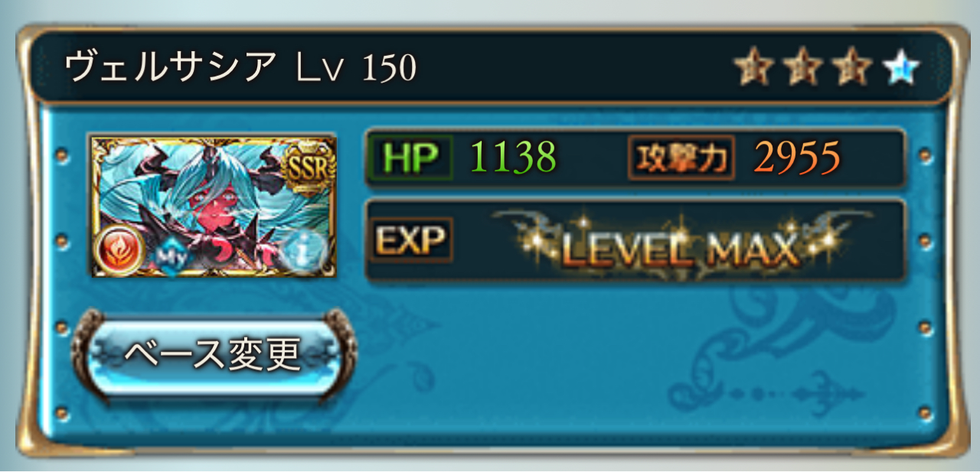
Task: Click the first bronze uncap star
Action: click(x=753, y=69)
